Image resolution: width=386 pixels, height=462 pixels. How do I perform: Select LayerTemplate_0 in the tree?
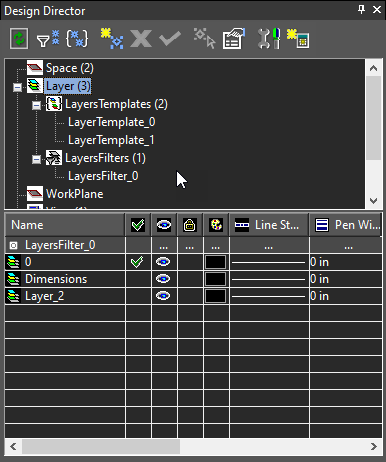[x=112, y=122]
